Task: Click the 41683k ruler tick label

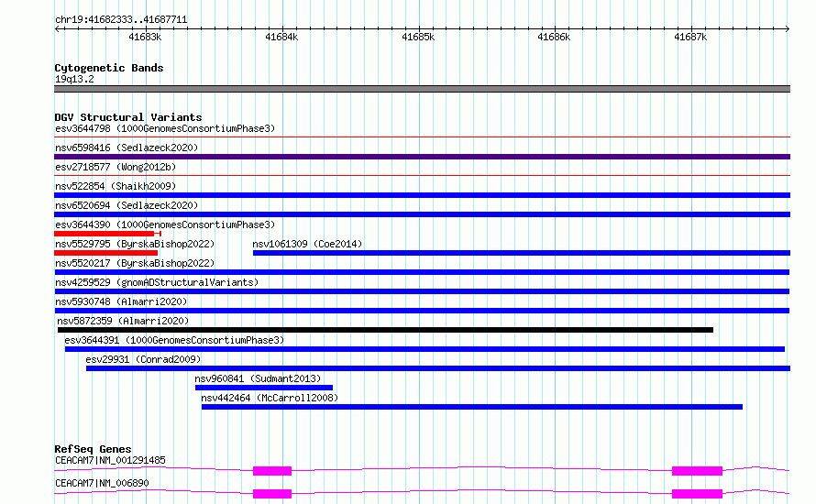Action: click(145, 37)
